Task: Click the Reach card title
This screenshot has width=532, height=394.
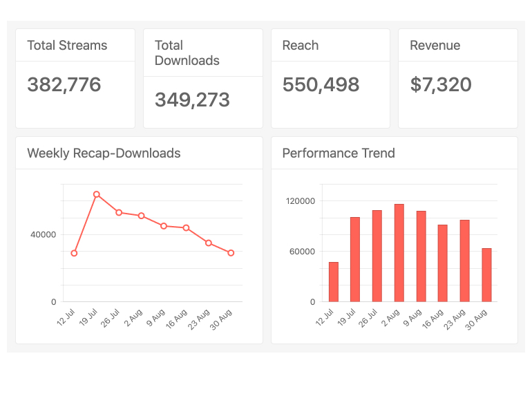Action: click(x=301, y=46)
